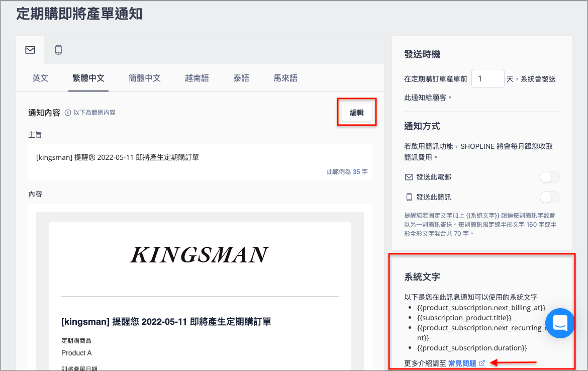Click the 編輯 button

tap(357, 113)
